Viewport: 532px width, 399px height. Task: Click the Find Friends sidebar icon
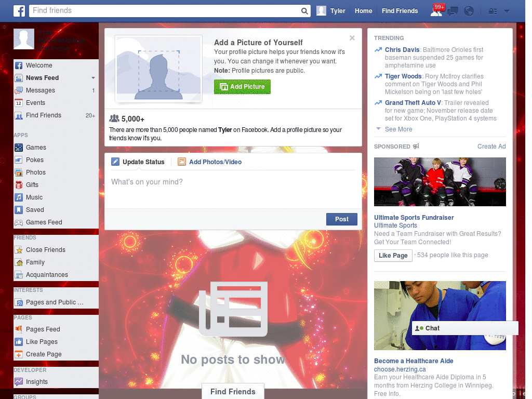coord(19,115)
